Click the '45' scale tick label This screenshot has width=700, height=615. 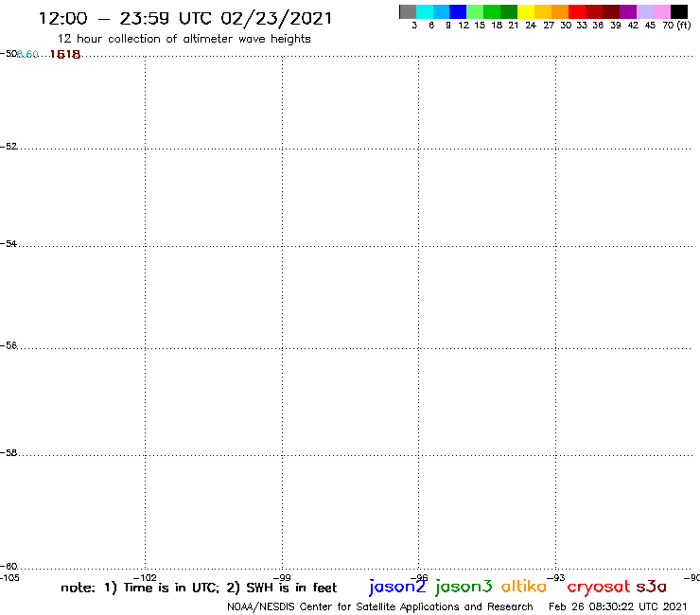(650, 26)
